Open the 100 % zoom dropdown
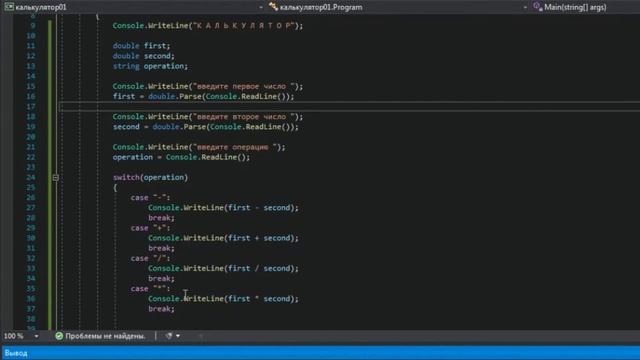Viewport: 640px width, 360px height. click(x=36, y=336)
